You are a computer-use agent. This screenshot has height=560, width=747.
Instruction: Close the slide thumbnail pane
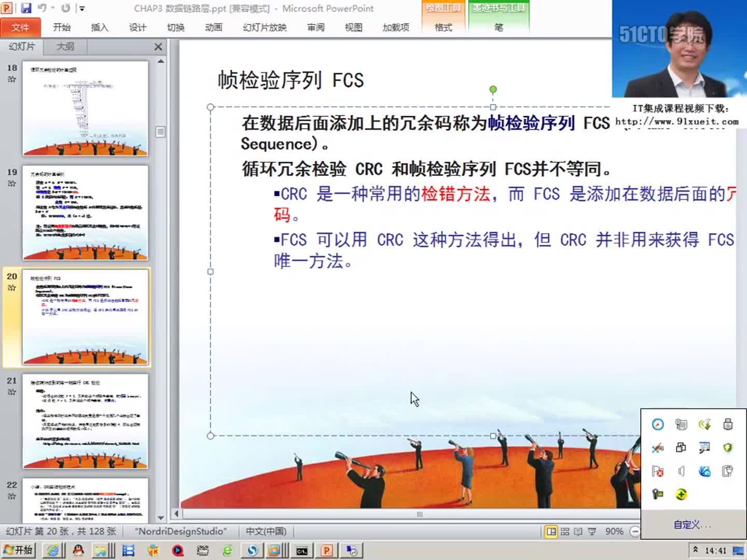[x=158, y=47]
